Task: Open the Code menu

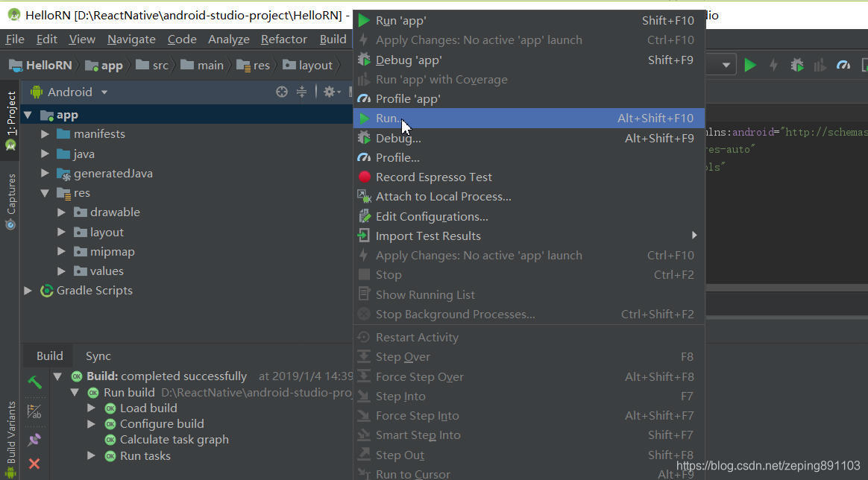Action: click(182, 40)
